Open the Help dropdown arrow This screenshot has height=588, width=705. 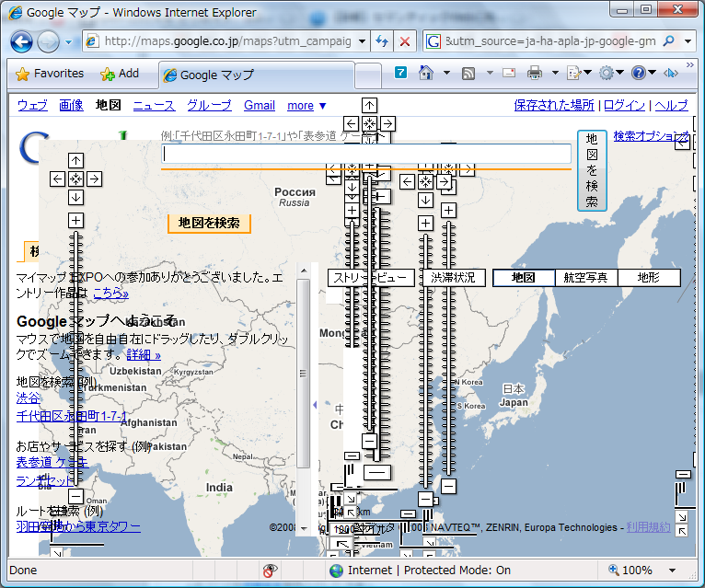tap(653, 73)
